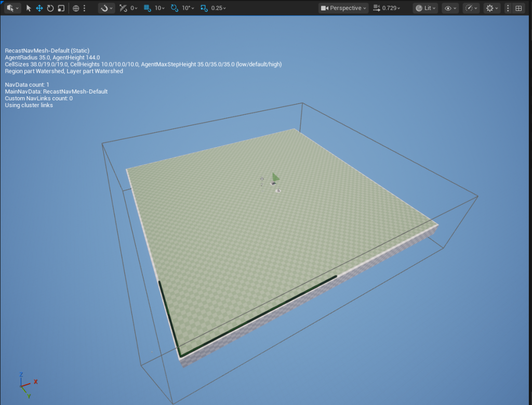Open the far-right vertical dots viewport menu

[508, 8]
